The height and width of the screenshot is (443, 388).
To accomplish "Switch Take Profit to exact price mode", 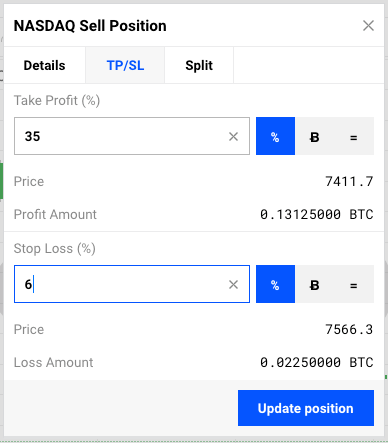I will [x=354, y=136].
